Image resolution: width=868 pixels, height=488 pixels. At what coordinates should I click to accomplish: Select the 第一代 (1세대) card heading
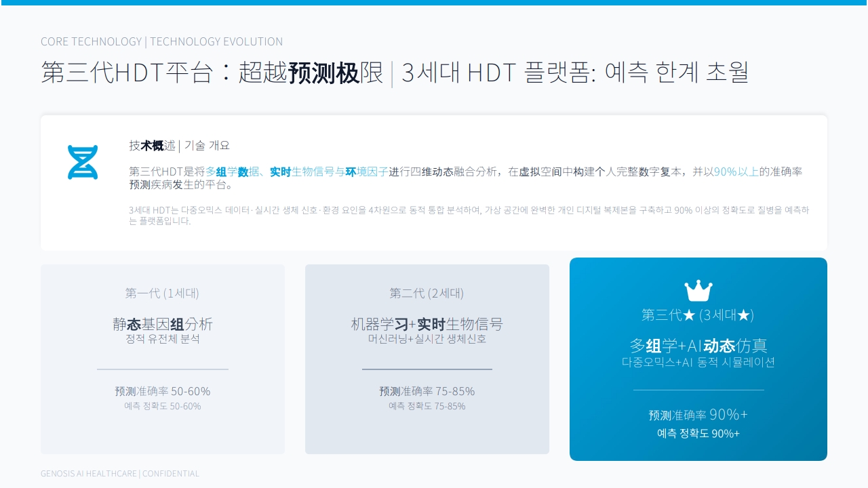(162, 293)
